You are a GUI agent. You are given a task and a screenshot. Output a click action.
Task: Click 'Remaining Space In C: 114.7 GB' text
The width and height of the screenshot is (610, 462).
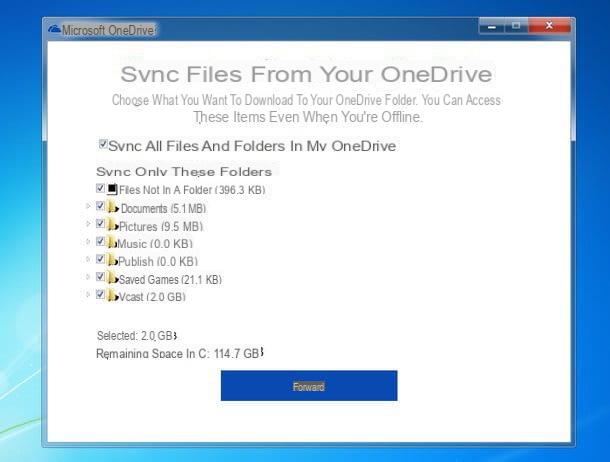180,354
